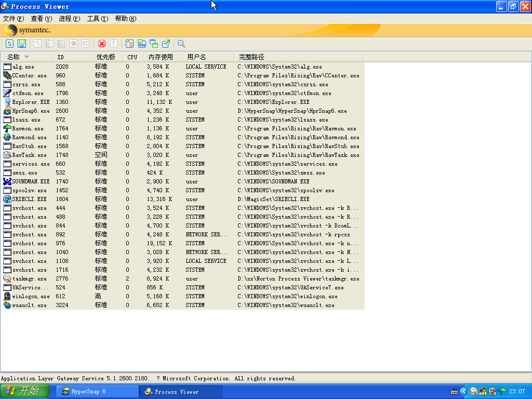The width and height of the screenshot is (532, 399).
Task: Open the 文件(F) menu
Action: tap(13, 18)
